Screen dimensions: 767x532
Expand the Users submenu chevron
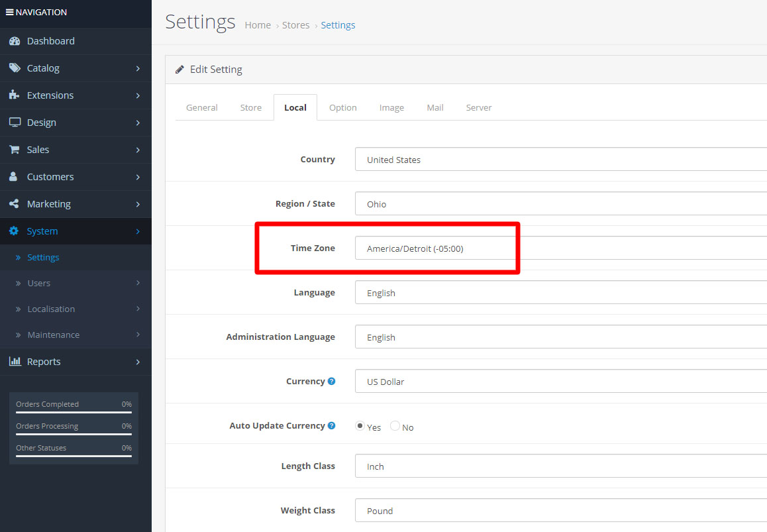(138, 283)
